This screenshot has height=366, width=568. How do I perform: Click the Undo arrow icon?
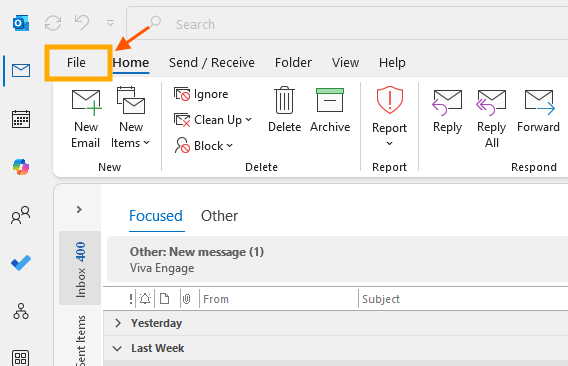82,23
